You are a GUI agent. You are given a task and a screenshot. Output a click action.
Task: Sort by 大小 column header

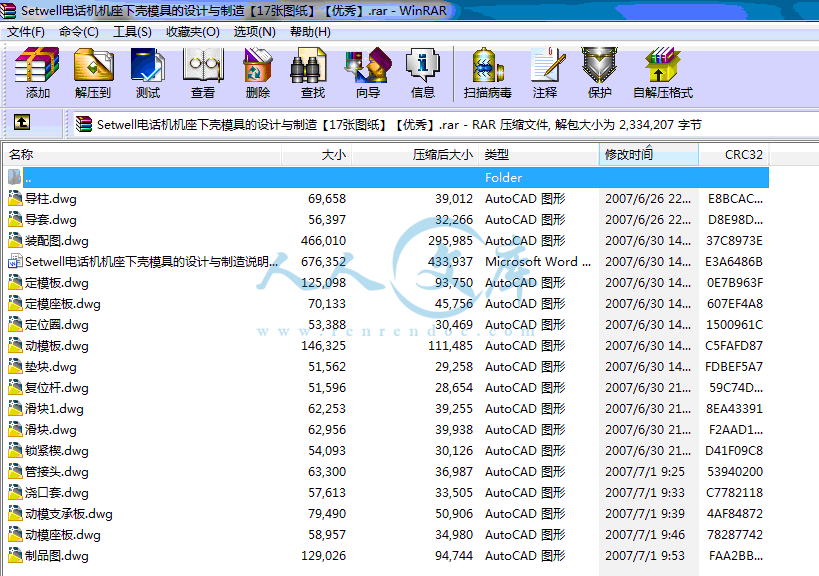click(317, 155)
